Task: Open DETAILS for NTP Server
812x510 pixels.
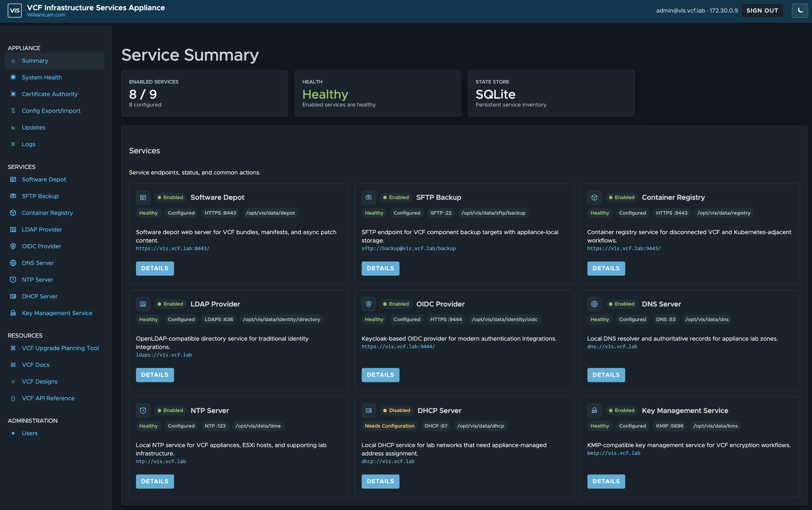Action: click(x=155, y=481)
